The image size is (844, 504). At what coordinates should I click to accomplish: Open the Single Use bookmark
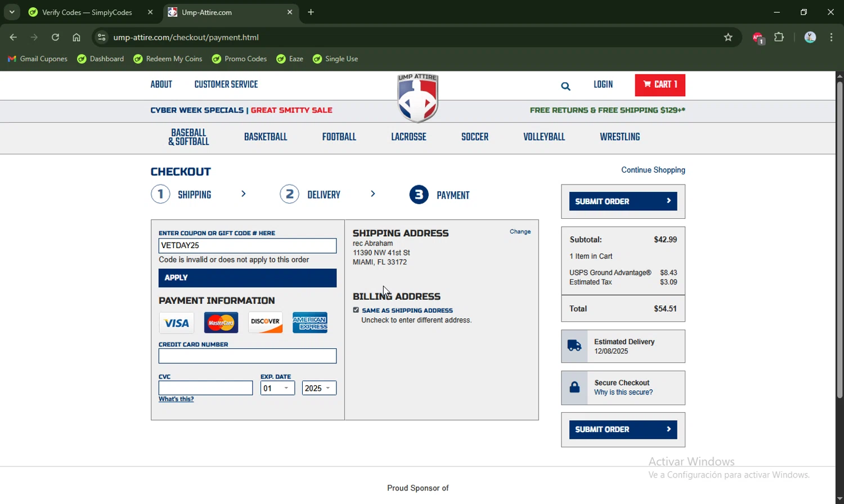(x=335, y=59)
